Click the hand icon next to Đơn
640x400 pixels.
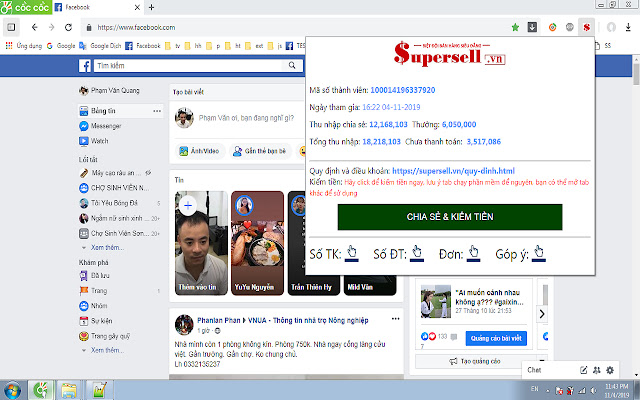pyautogui.click(x=475, y=253)
